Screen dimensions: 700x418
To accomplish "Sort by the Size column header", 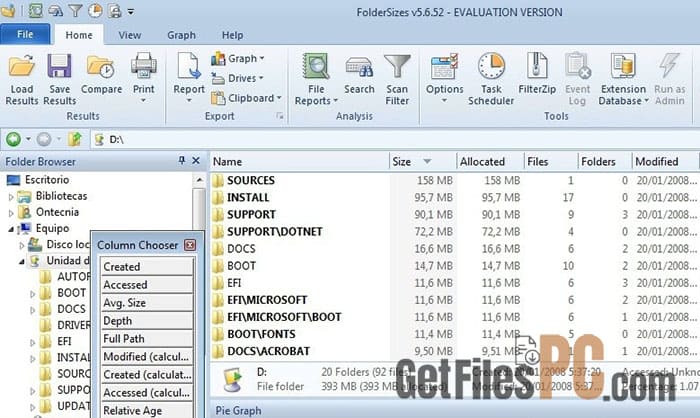I will [x=422, y=162].
